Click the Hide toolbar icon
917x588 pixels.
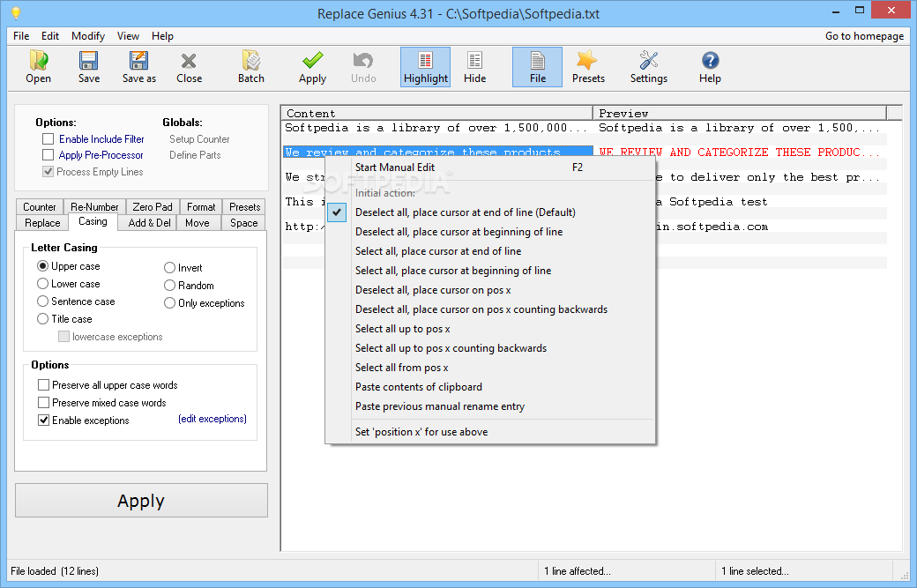coord(475,67)
